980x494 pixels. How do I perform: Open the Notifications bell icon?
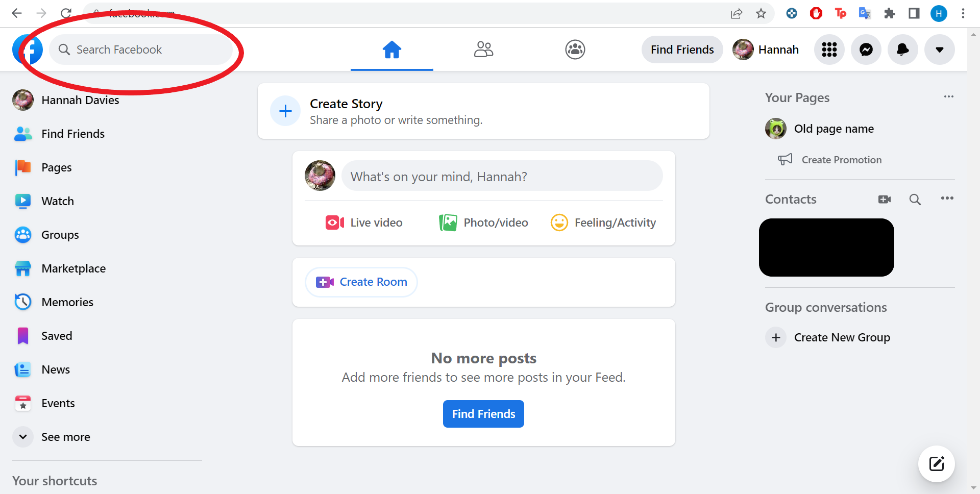click(903, 50)
